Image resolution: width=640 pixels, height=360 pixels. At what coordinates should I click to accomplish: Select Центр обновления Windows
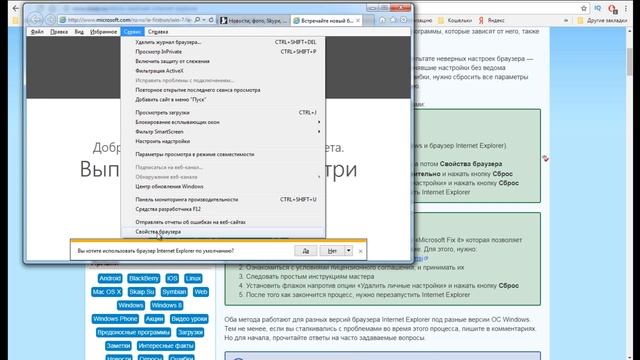click(x=223, y=186)
